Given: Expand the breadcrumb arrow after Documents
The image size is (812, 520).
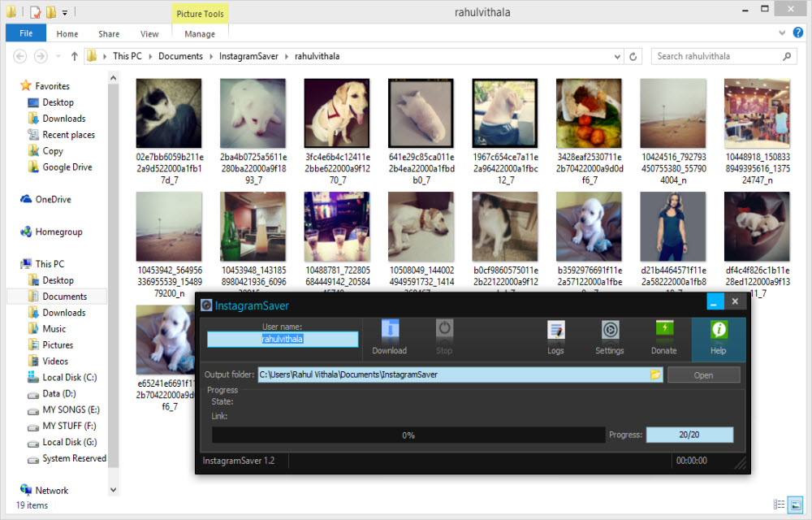Looking at the screenshot, I should (211, 56).
